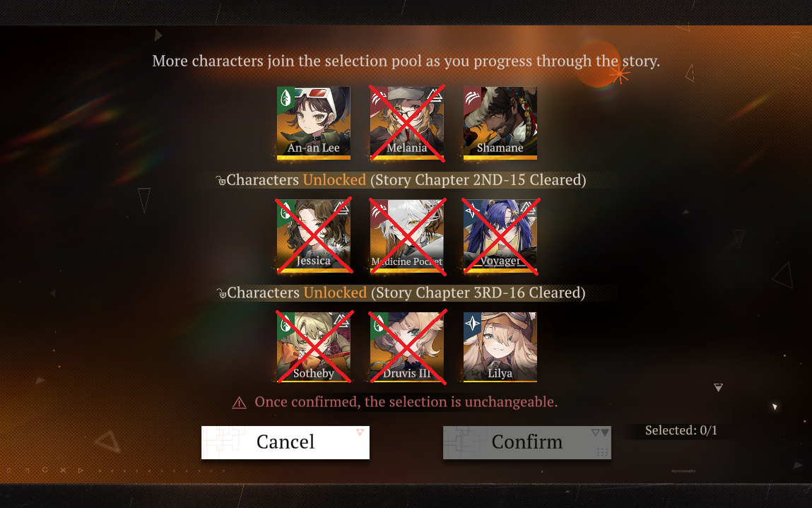Click the unlock icon beside Chapter 3RD-16 header
This screenshot has width=812, height=508.
coord(222,293)
